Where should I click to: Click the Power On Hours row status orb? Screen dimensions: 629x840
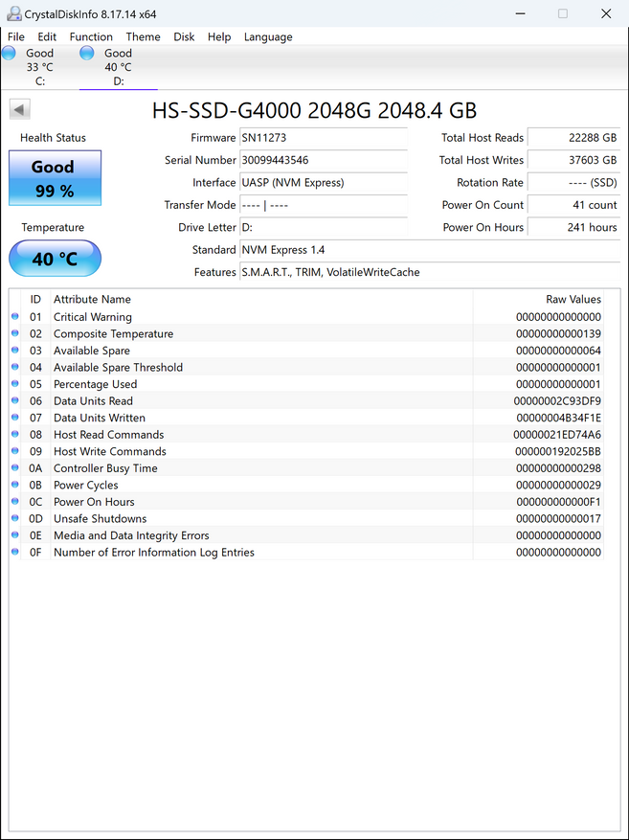click(x=15, y=502)
